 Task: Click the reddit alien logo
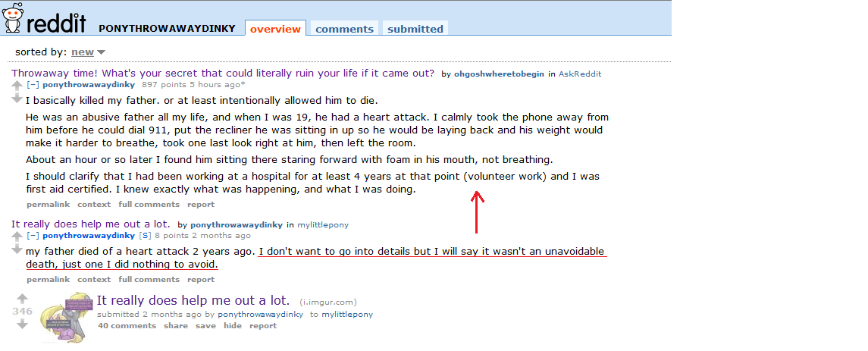click(12, 18)
